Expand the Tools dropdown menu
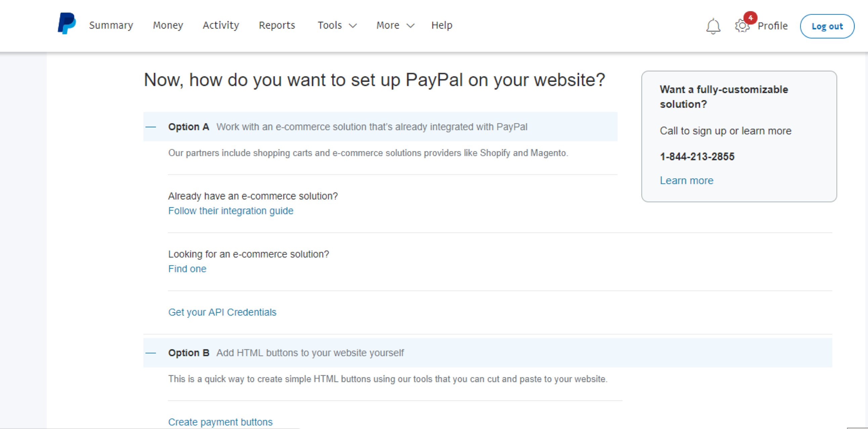 [x=337, y=25]
